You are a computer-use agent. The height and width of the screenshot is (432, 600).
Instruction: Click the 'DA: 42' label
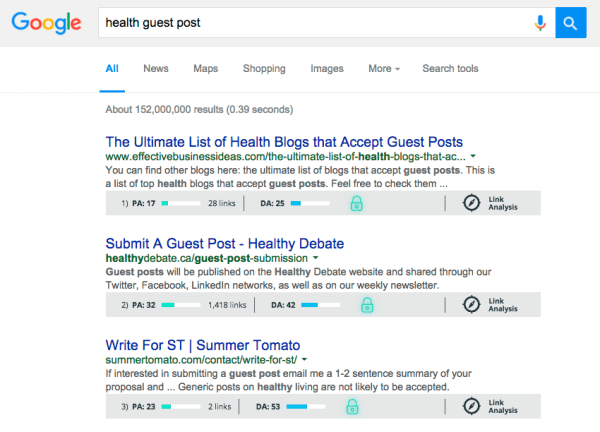(x=283, y=305)
